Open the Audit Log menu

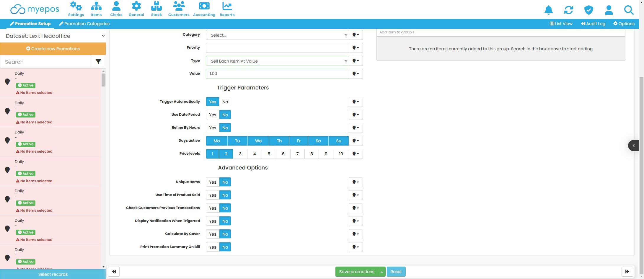(593, 24)
